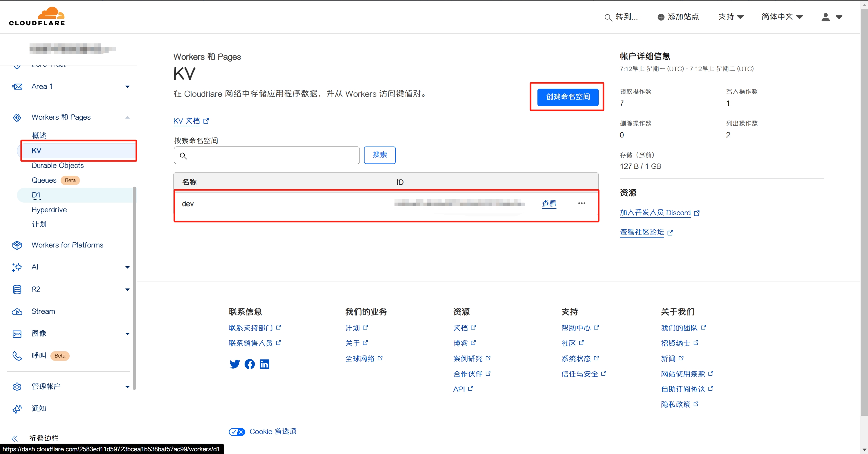The image size is (868, 454).
Task: Open D1 in the sidebar
Action: pyautogui.click(x=36, y=195)
